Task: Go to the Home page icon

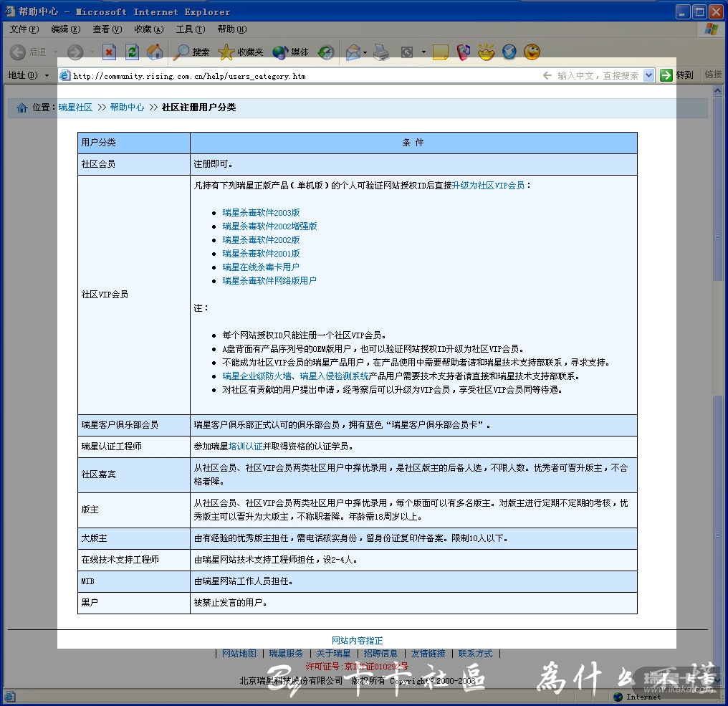Action: (155, 52)
